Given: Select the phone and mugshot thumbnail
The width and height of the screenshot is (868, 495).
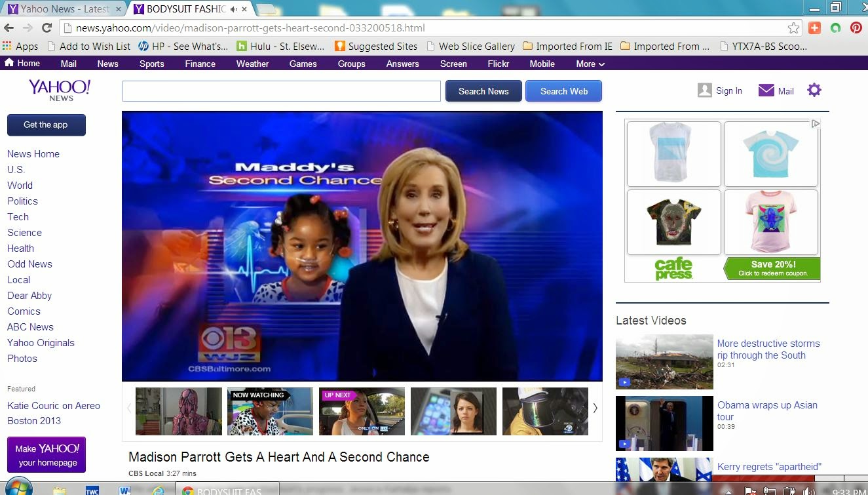Looking at the screenshot, I should coord(453,411).
